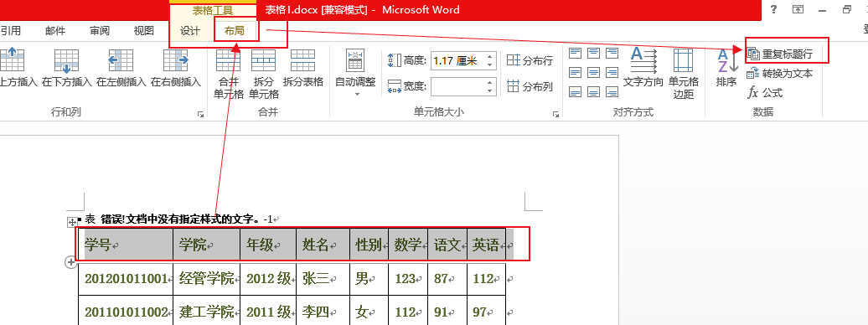Open the 行和列 group dialog launcher
The height and width of the screenshot is (325, 868).
coord(200,114)
